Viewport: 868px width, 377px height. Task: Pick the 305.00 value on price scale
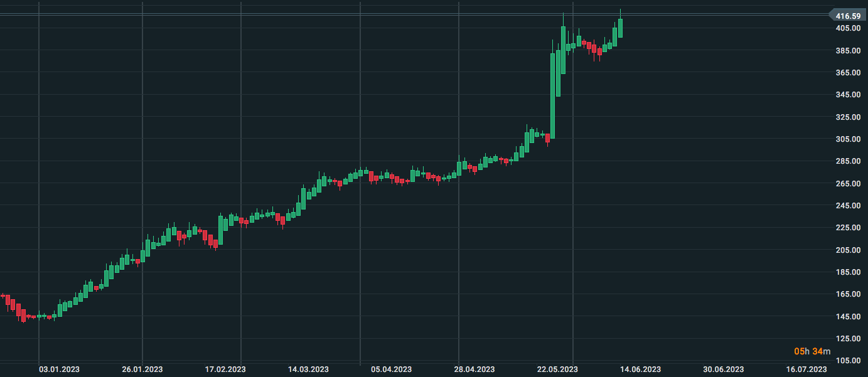tap(848, 139)
